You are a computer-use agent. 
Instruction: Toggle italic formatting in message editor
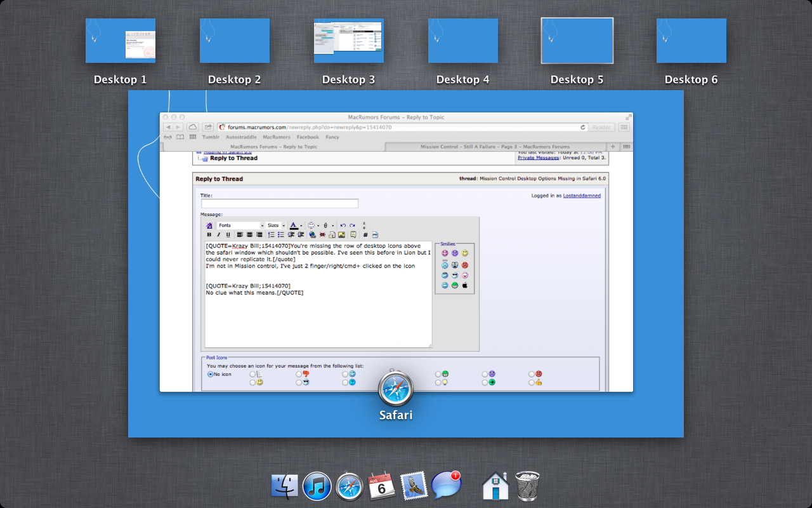pos(219,234)
